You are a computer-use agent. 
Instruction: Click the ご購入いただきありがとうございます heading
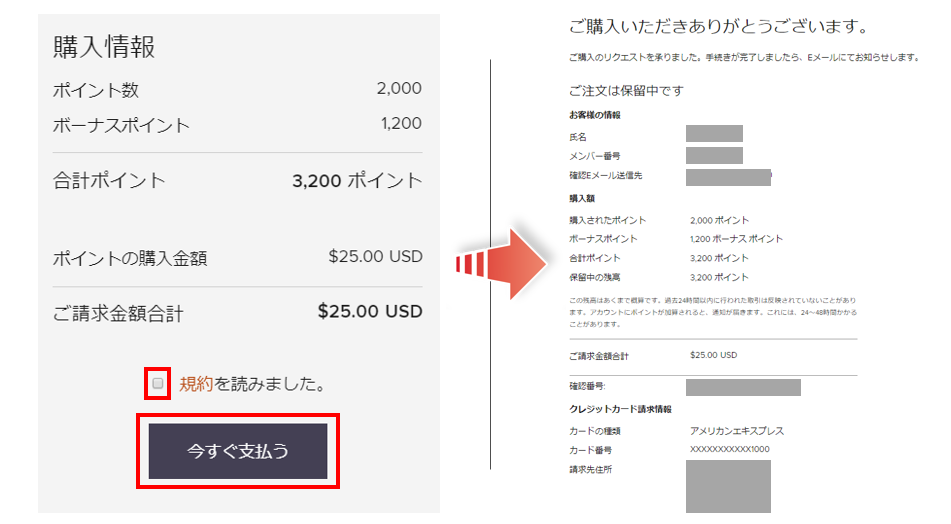coord(719,27)
